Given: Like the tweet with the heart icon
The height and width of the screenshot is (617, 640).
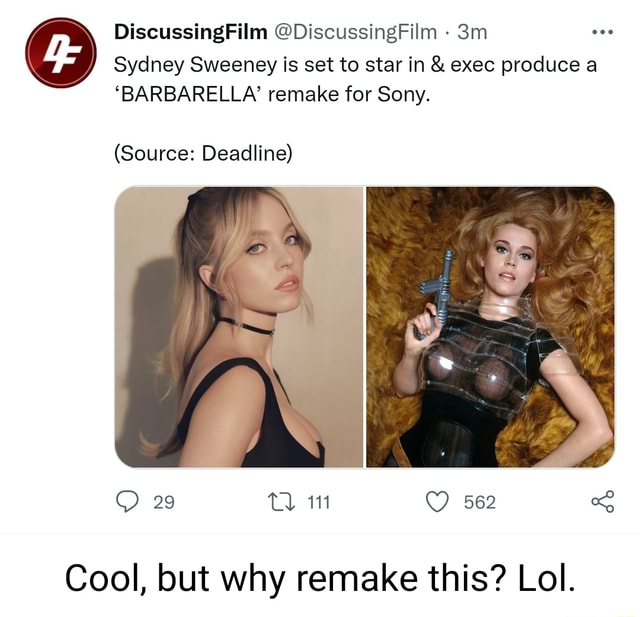Looking at the screenshot, I should 436,502.
